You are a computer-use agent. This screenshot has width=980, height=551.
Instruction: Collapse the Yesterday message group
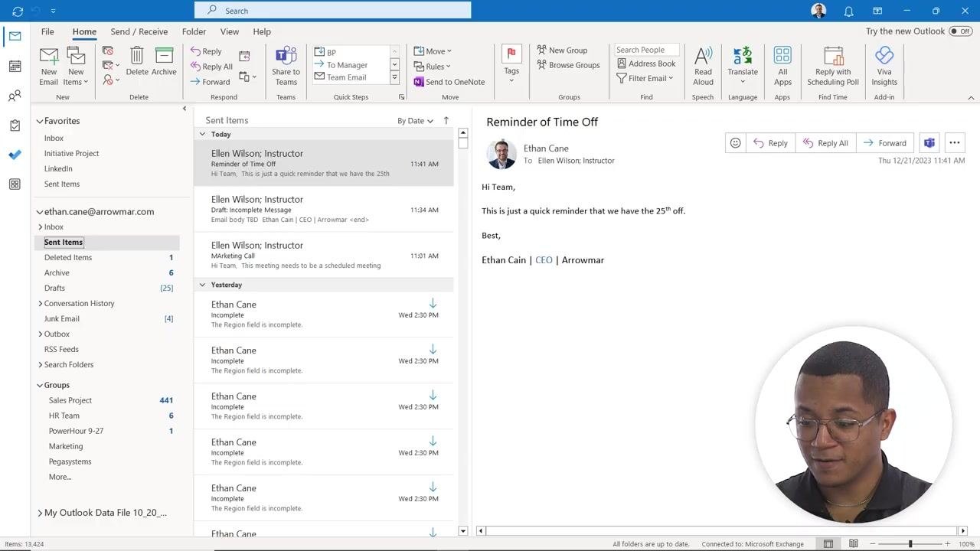pos(202,285)
